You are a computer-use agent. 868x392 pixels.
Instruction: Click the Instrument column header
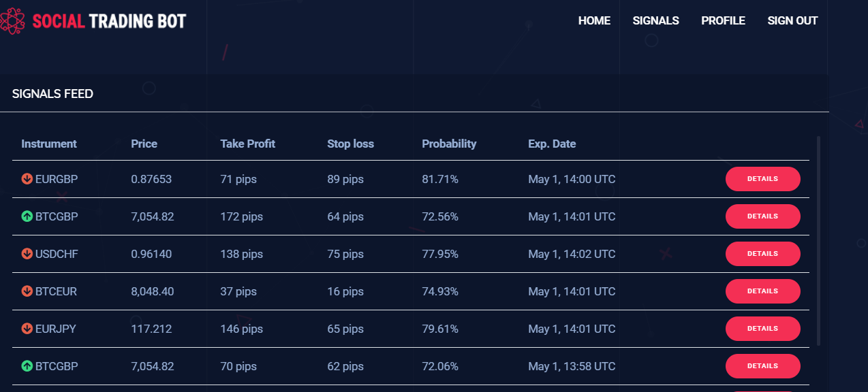(49, 144)
